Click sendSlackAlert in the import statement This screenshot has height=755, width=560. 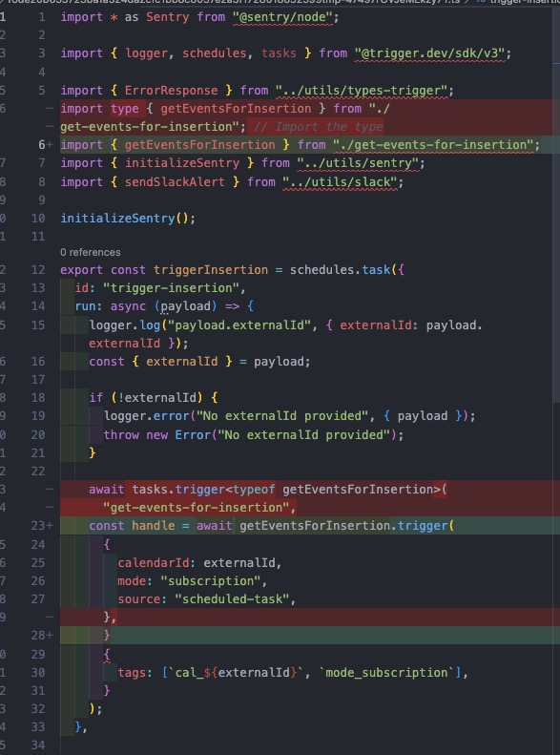(x=175, y=182)
